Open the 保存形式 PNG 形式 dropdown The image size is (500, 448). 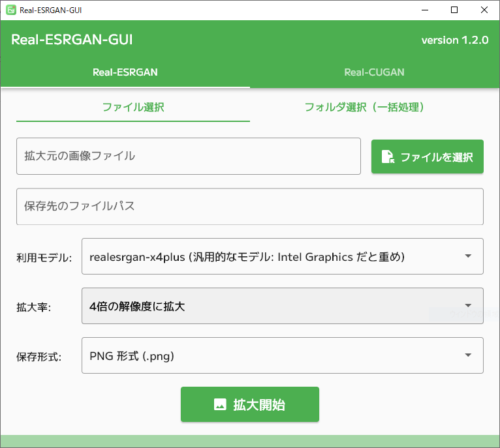coord(283,355)
